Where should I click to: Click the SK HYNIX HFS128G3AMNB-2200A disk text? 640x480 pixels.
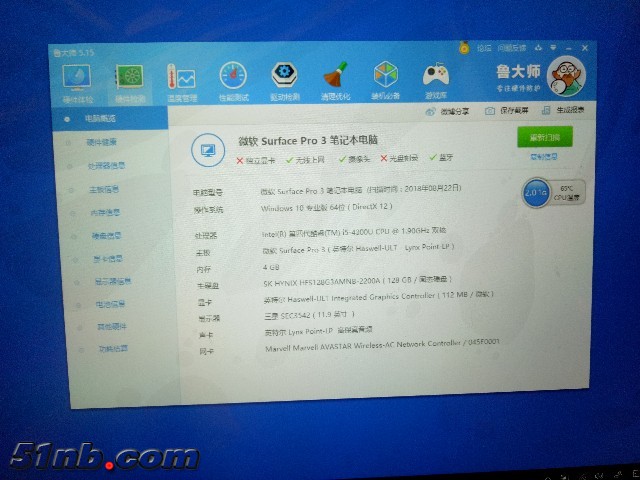pyautogui.click(x=358, y=281)
